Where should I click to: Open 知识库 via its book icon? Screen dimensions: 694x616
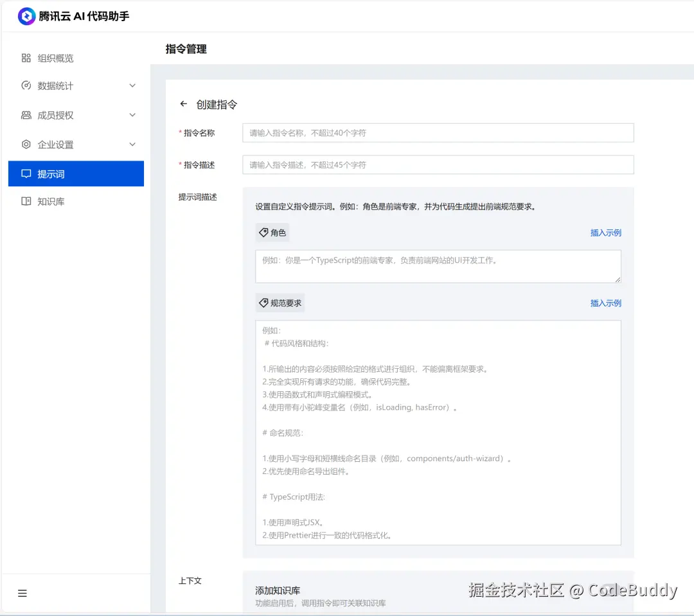tap(26, 201)
